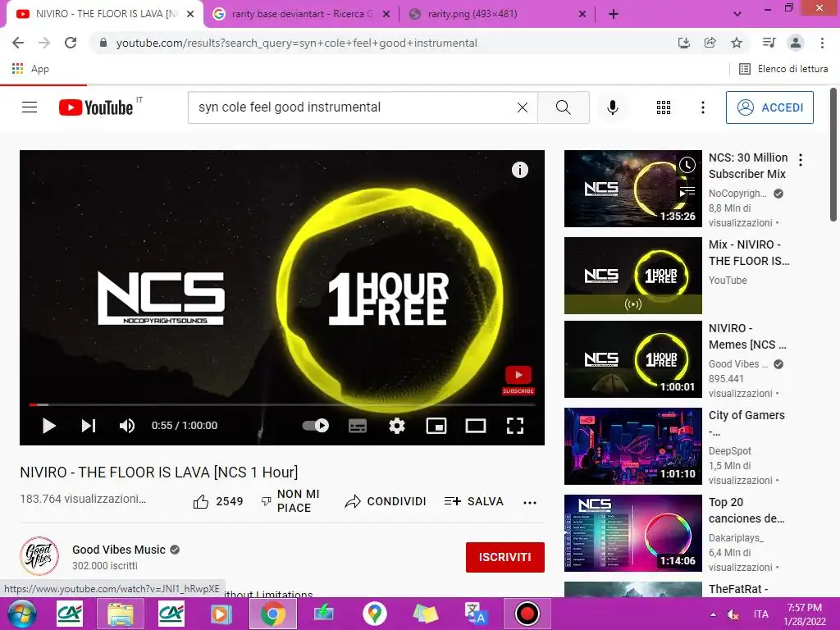Open Google Maps taskbar icon
Viewport: 840px width, 630px height.
click(374, 614)
